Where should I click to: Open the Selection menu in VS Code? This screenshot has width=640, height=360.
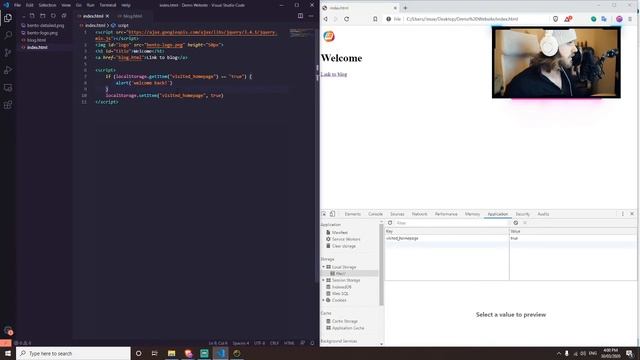47,5
